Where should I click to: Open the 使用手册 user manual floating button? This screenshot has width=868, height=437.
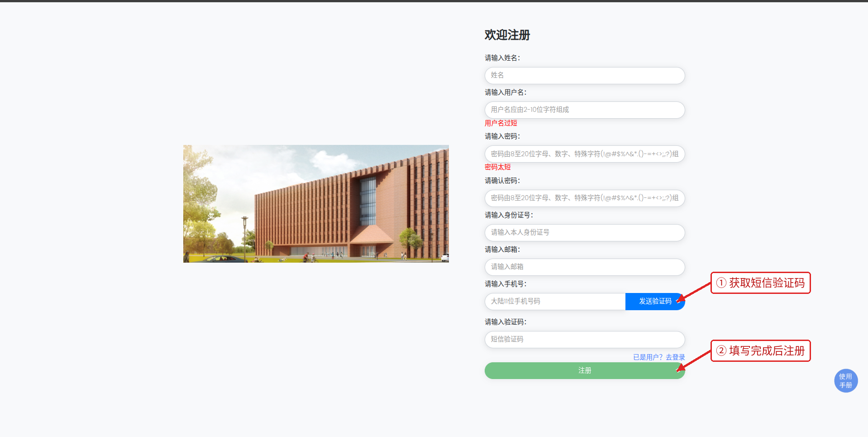846,381
